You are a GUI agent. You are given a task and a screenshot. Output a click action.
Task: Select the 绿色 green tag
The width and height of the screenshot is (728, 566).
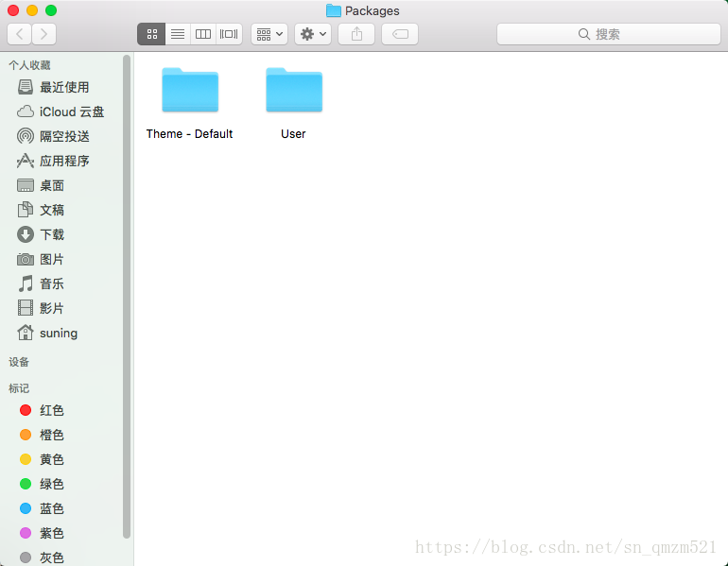(x=42, y=484)
